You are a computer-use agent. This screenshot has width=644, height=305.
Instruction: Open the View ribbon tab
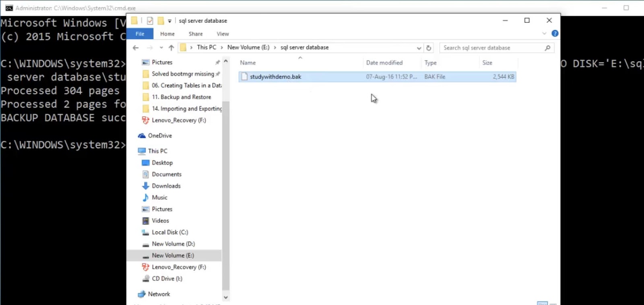(223, 34)
